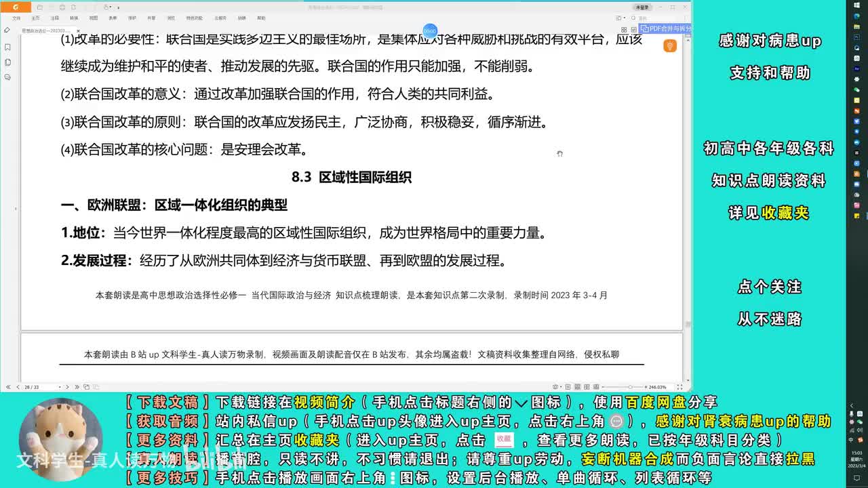Open the 转换 ribbon tab
This screenshot has width=868, height=488.
[74, 18]
